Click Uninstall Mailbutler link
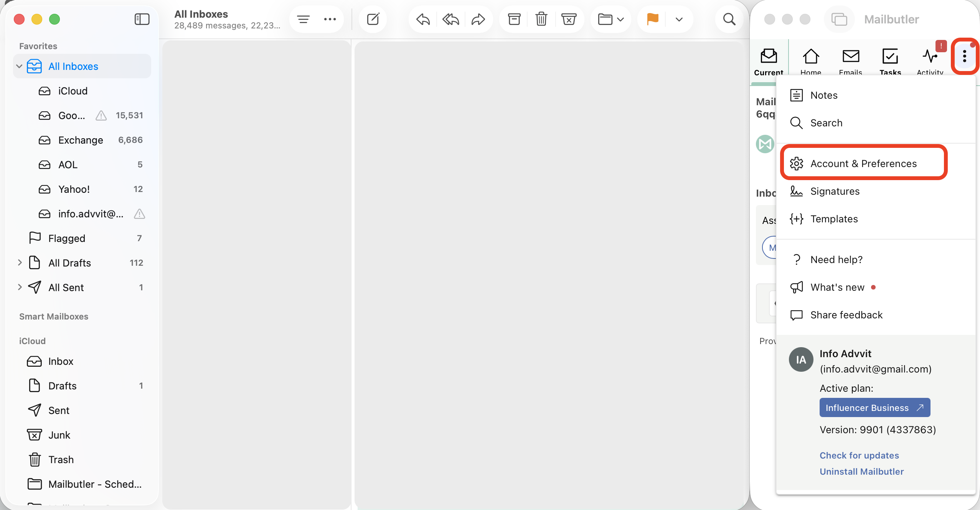The height and width of the screenshot is (510, 980). click(861, 472)
